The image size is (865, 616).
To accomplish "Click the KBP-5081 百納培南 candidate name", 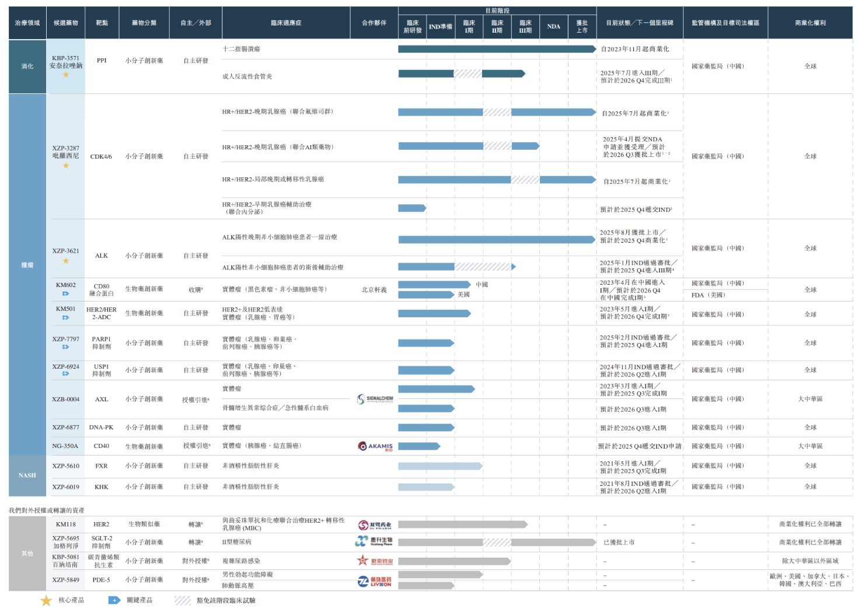I will coord(66,561).
